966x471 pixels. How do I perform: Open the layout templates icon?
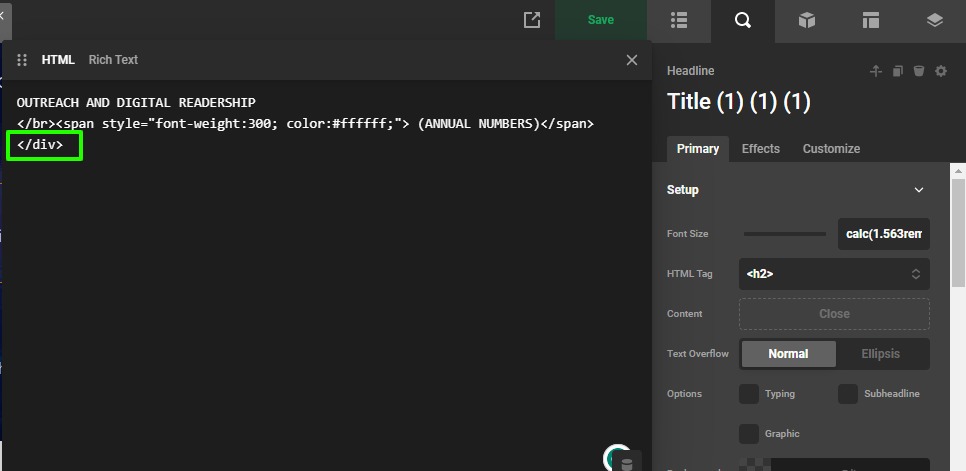tap(871, 20)
